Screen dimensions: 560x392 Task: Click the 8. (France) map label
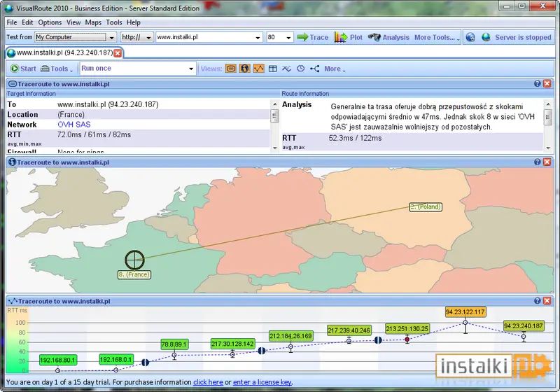click(134, 274)
